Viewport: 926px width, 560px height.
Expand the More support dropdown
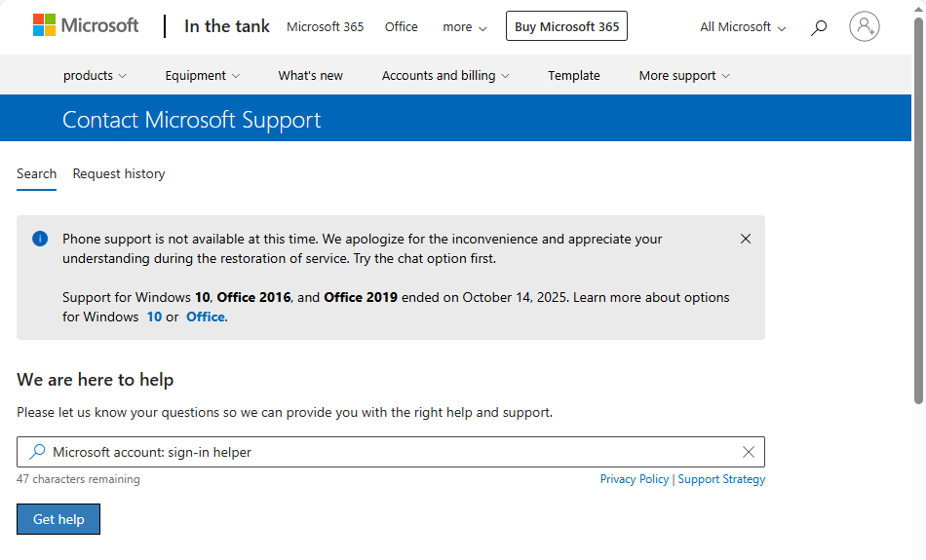[x=684, y=76]
